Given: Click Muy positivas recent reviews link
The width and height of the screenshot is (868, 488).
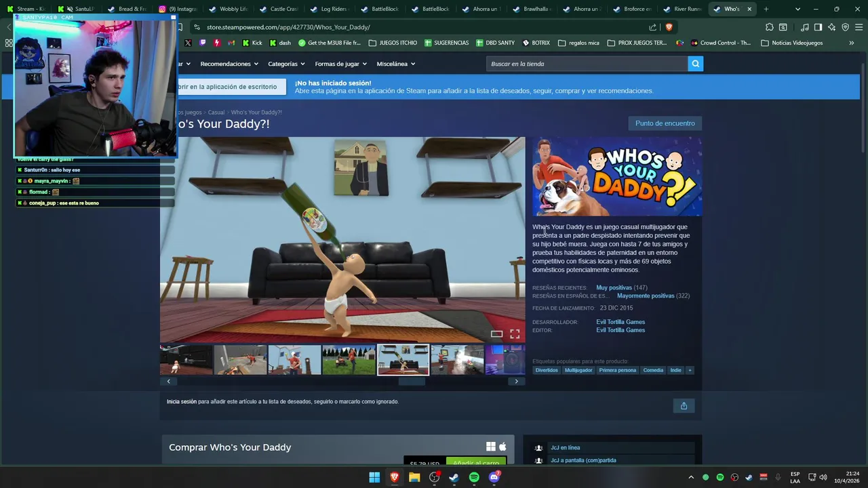Looking at the screenshot, I should pos(614,288).
